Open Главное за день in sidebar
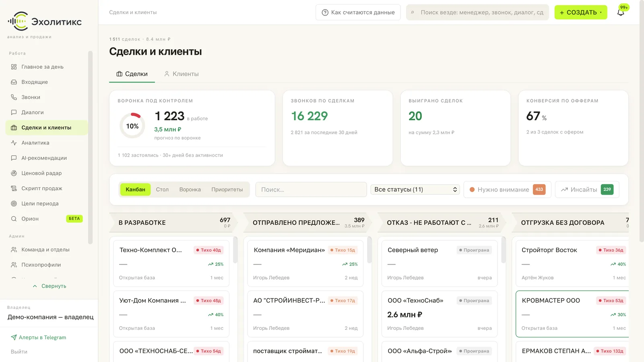The height and width of the screenshot is (362, 644). (47, 67)
